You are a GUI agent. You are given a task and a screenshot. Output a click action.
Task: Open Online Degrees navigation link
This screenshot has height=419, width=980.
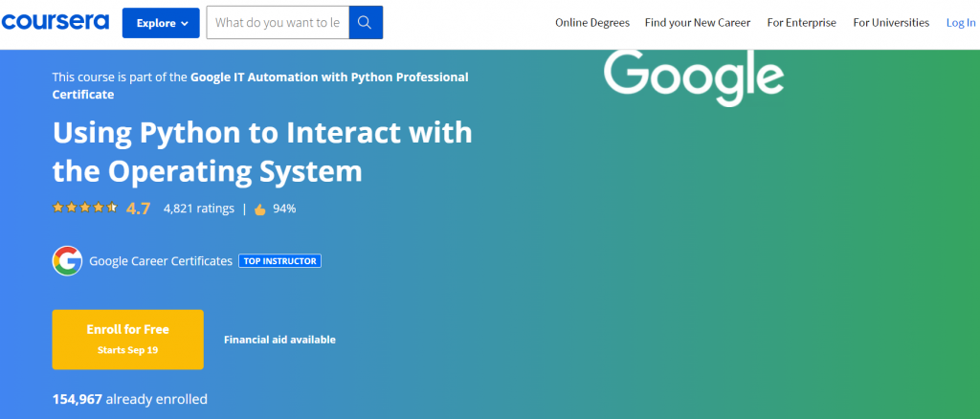pos(591,23)
